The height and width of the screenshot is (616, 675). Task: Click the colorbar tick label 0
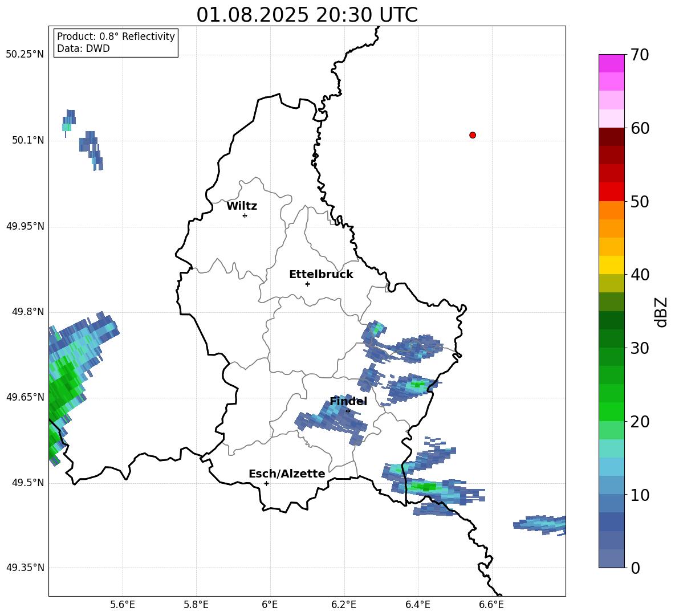pyautogui.click(x=635, y=568)
